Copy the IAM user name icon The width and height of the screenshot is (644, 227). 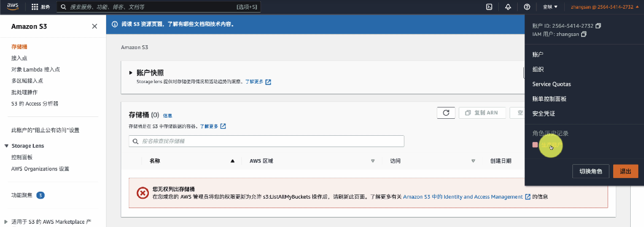click(x=584, y=34)
